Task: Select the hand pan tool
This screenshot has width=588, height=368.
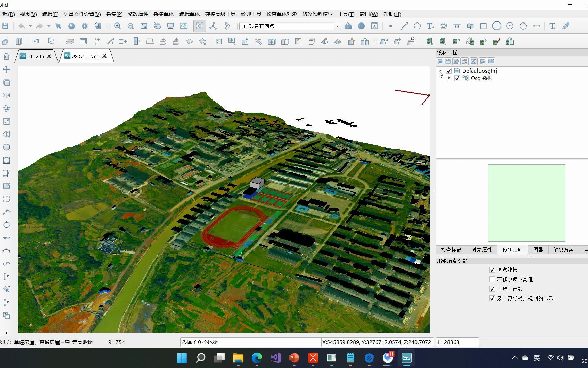Action: (157, 26)
